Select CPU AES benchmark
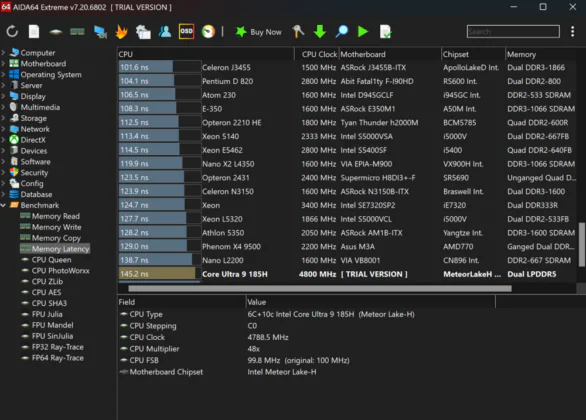Image resolution: width=586 pixels, height=420 pixels. (x=46, y=292)
